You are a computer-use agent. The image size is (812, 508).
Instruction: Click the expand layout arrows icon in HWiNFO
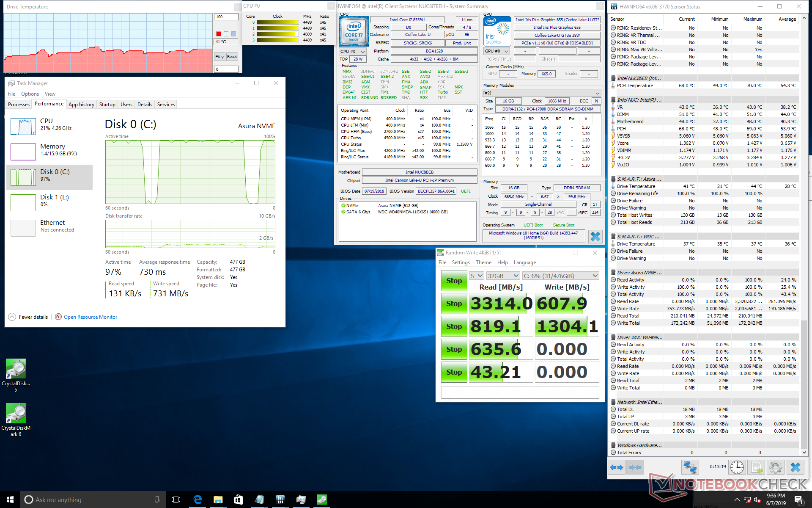(616, 467)
